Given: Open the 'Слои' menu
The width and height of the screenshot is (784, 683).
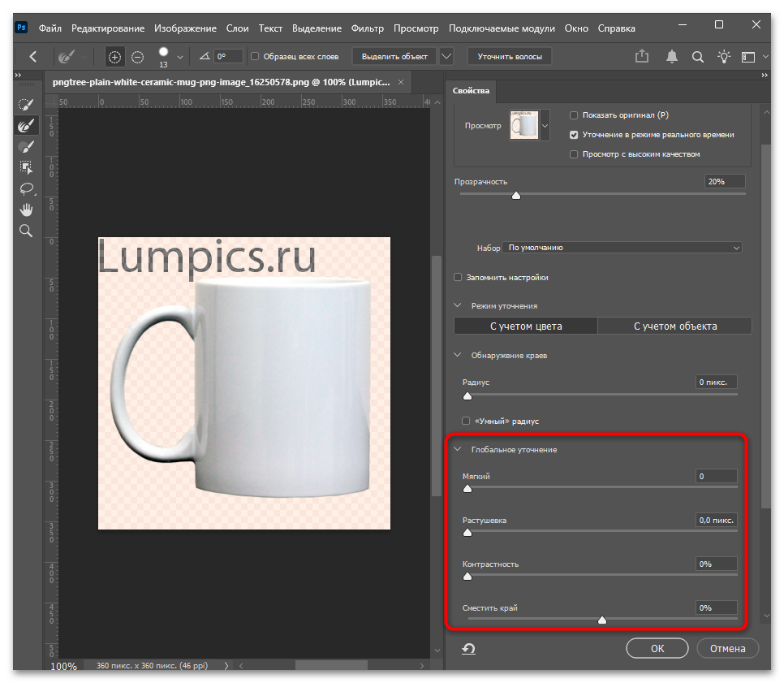Looking at the screenshot, I should coord(237,28).
